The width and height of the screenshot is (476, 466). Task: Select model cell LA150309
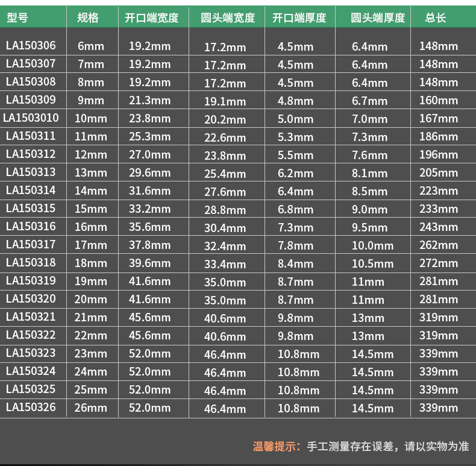31,99
